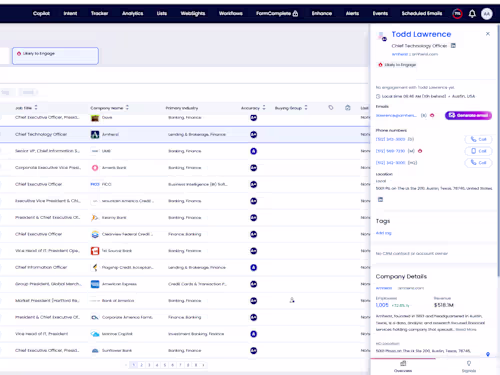Click the Kearny Bank logo
The image size is (500, 375).
(95, 218)
